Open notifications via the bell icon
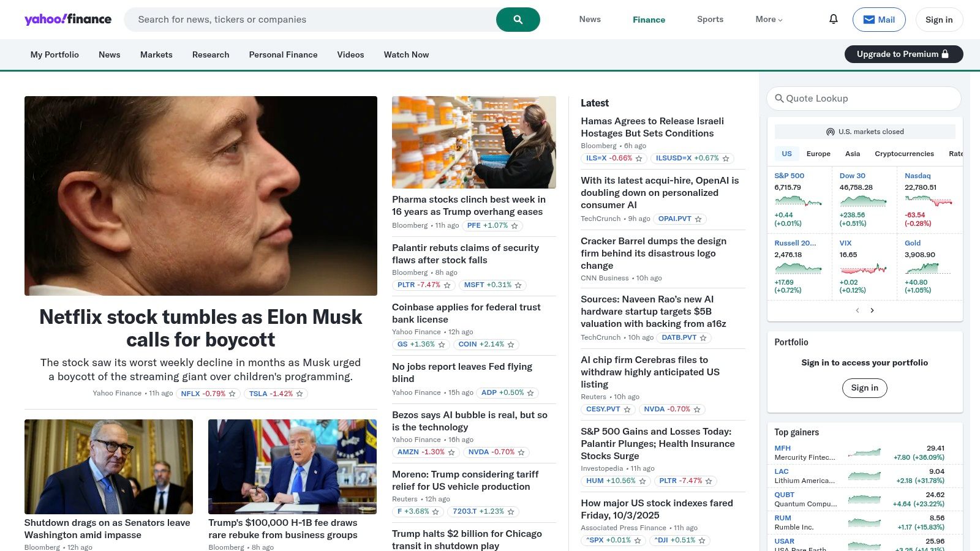The height and width of the screenshot is (551, 980). click(x=833, y=19)
